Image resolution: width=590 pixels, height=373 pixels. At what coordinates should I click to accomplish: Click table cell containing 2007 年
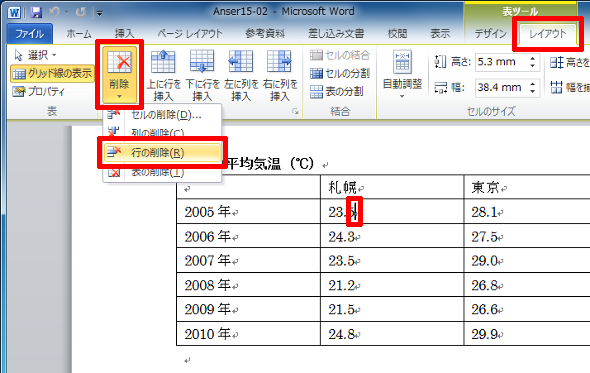(x=248, y=260)
